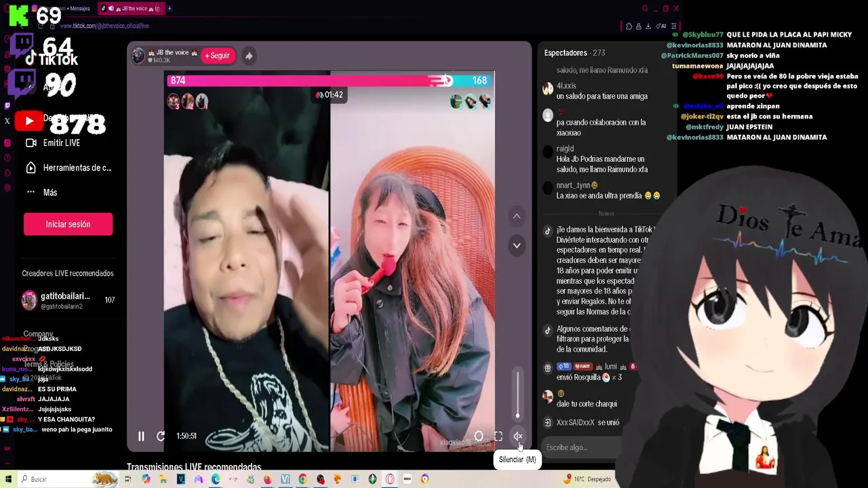Open the Microsoft Edge taskbar icon
Screen dimensions: 868x488
[x=216, y=479]
